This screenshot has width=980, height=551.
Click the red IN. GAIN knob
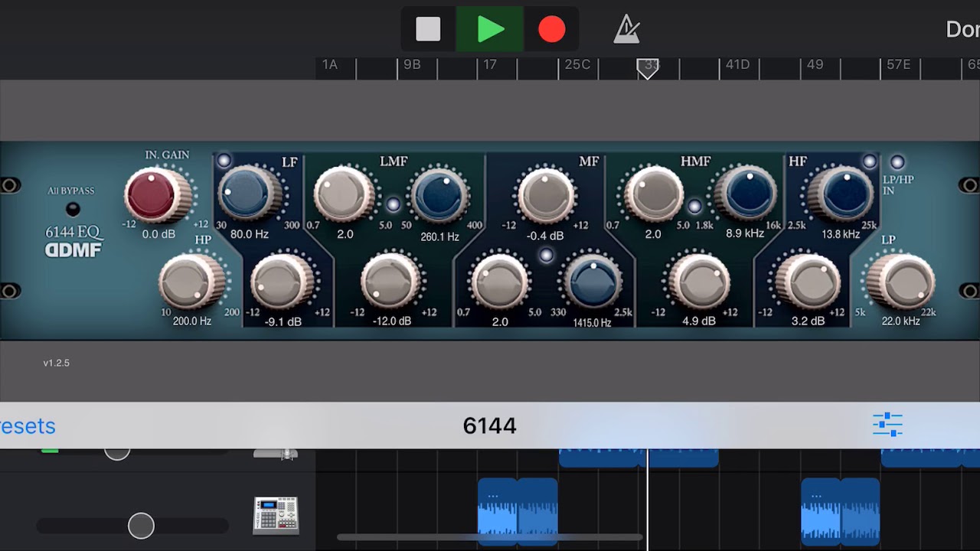point(157,195)
